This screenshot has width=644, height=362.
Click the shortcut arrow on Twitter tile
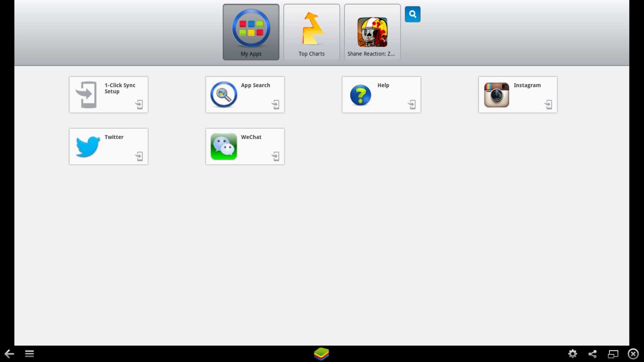pos(139,156)
